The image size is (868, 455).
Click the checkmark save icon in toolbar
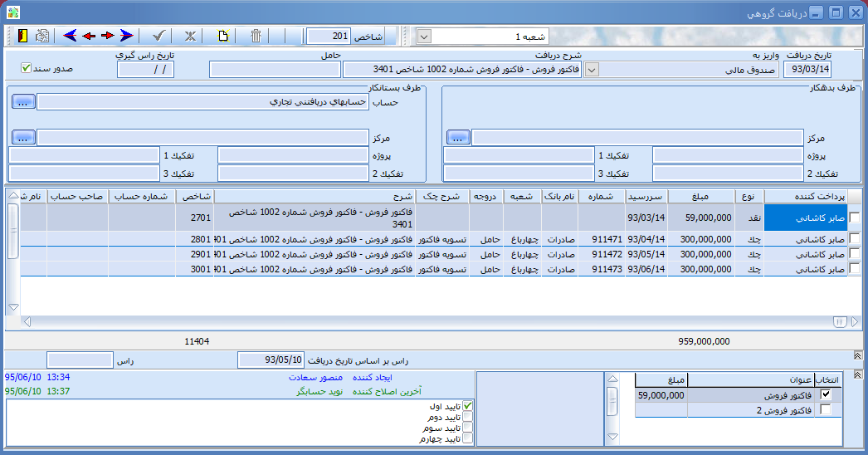tap(158, 36)
